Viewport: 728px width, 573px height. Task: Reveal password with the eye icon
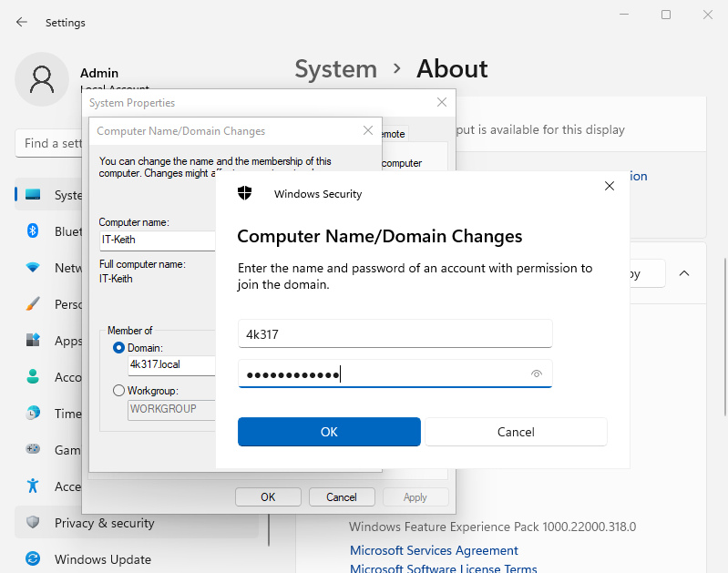pos(537,373)
